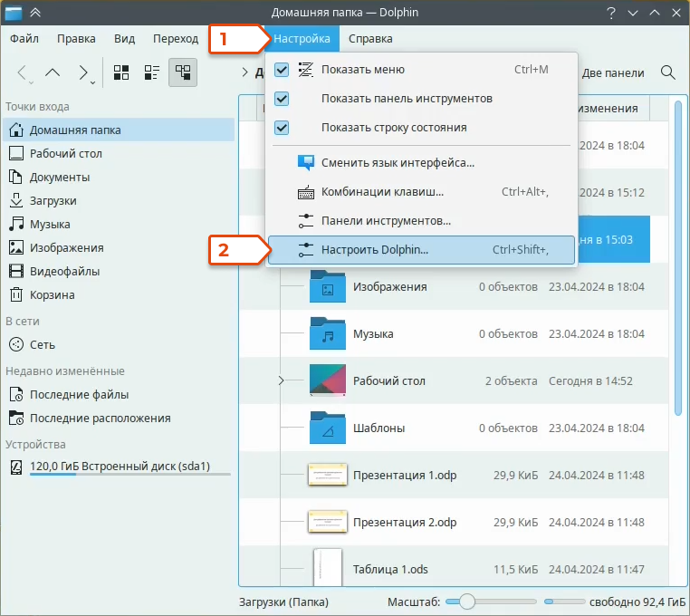Toggle the Показать меню checkbox
This screenshot has width=690, height=616.
pos(282,70)
